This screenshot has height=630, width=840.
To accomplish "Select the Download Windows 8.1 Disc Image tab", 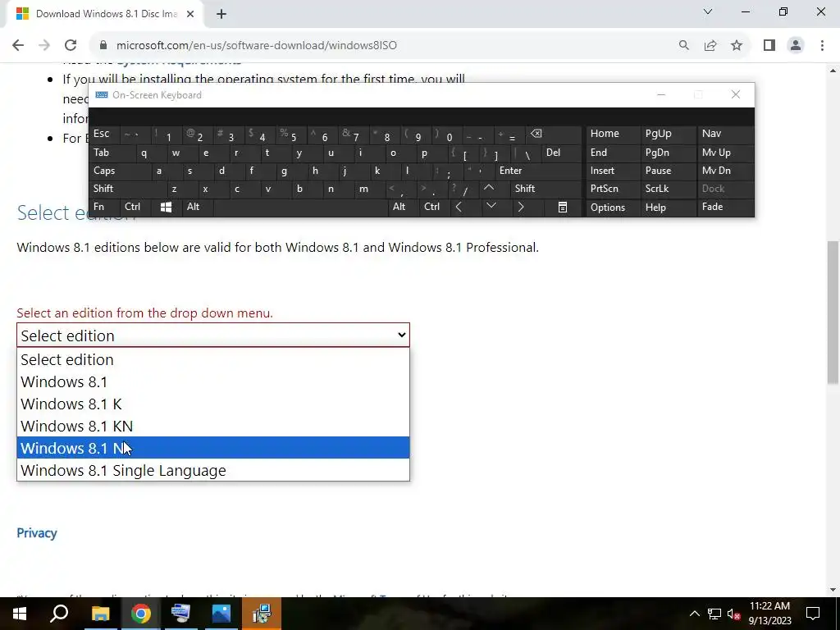I will (106, 14).
